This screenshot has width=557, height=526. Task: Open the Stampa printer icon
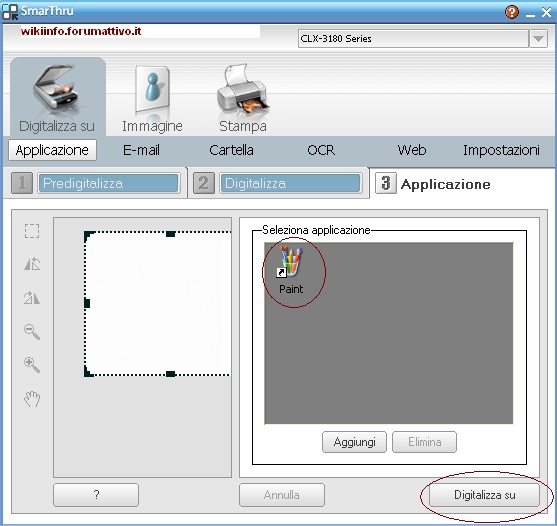click(x=243, y=88)
